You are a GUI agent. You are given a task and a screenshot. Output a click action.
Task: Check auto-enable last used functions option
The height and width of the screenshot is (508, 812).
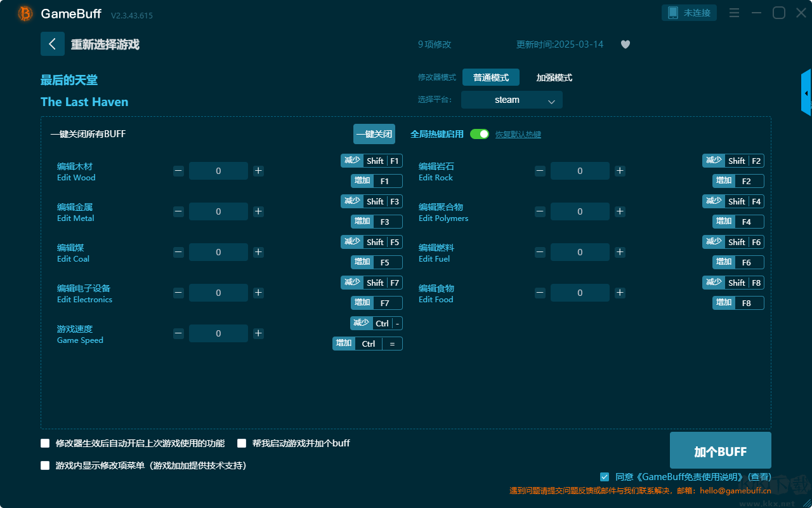pyautogui.click(x=45, y=443)
